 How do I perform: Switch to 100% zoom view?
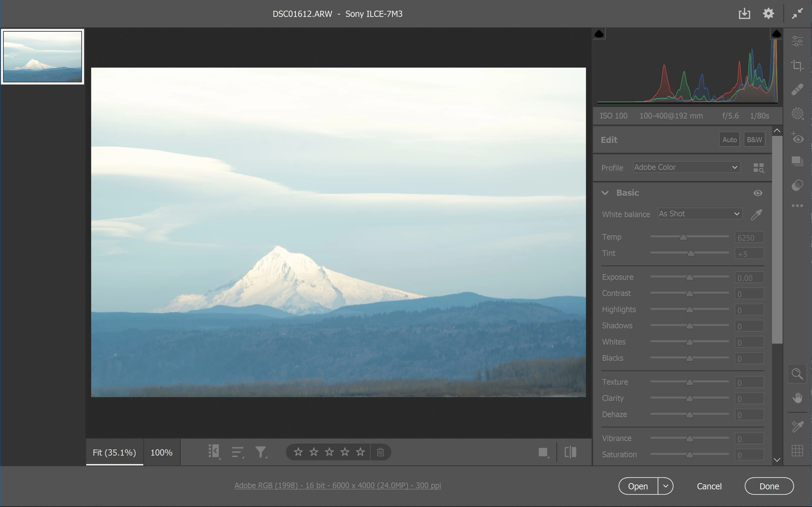(161, 452)
